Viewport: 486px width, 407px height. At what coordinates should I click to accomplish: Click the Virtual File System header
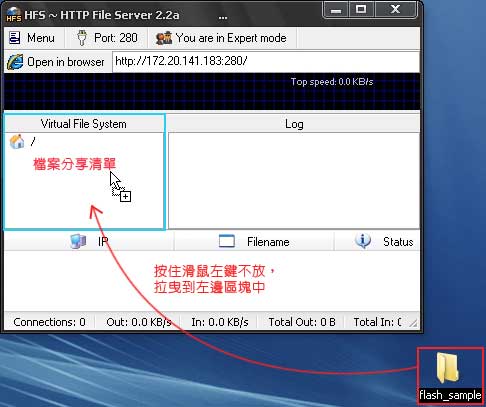click(84, 124)
